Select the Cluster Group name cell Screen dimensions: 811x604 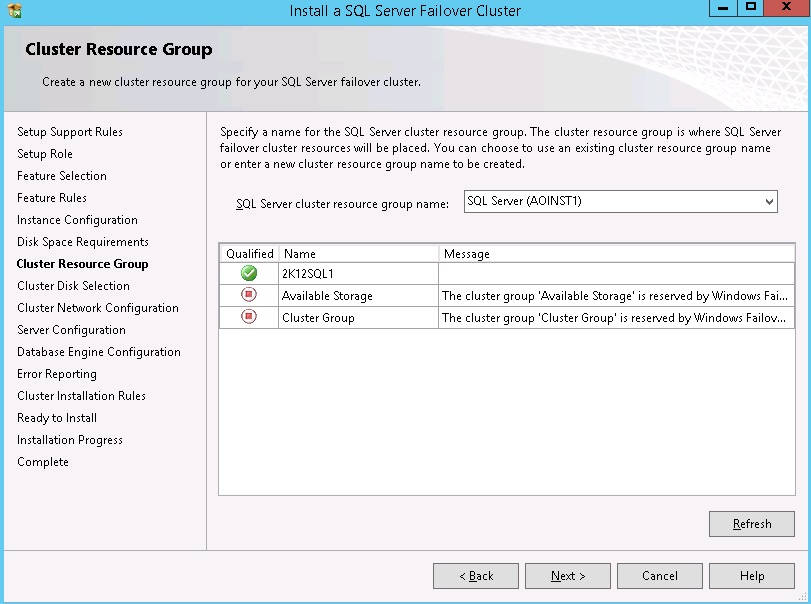point(358,318)
